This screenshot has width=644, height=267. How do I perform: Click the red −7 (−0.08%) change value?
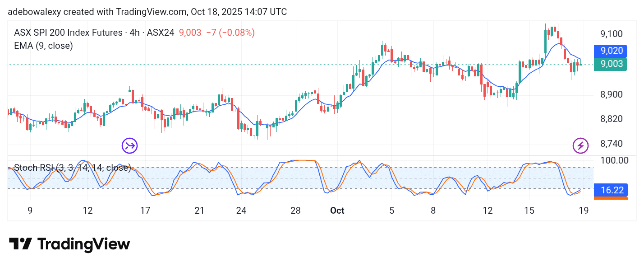click(230, 33)
